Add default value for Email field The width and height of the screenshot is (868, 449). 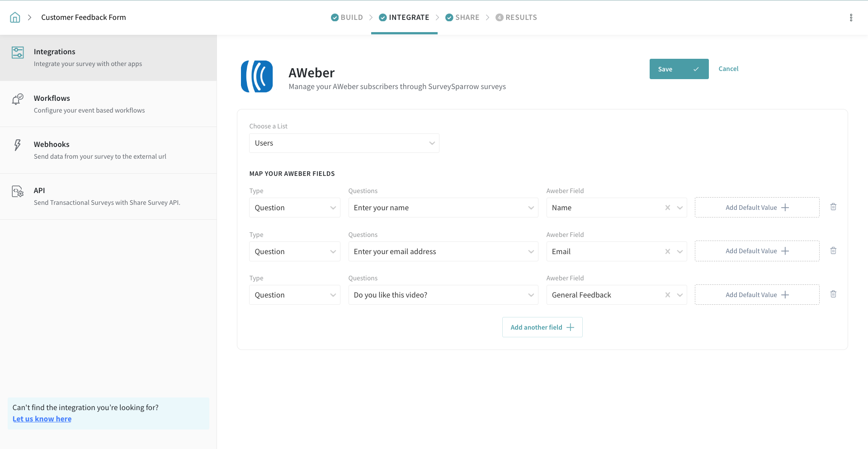(757, 251)
